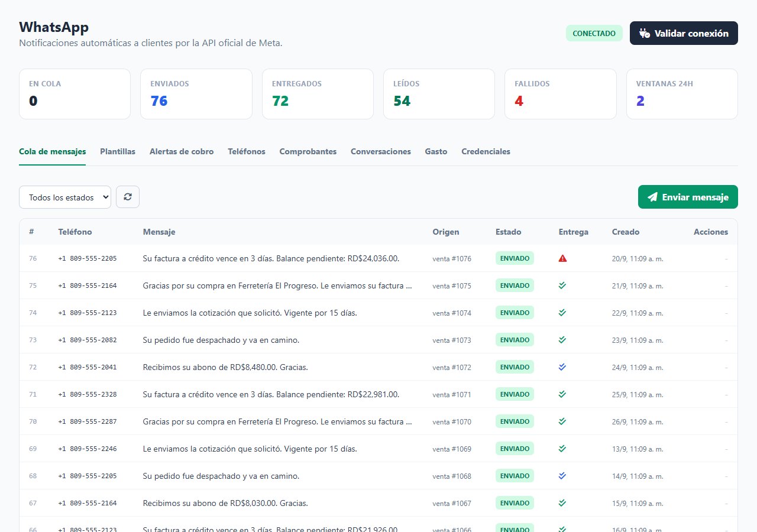This screenshot has width=757, height=532.
Task: Select the Comprobantes tab
Action: [x=308, y=151]
